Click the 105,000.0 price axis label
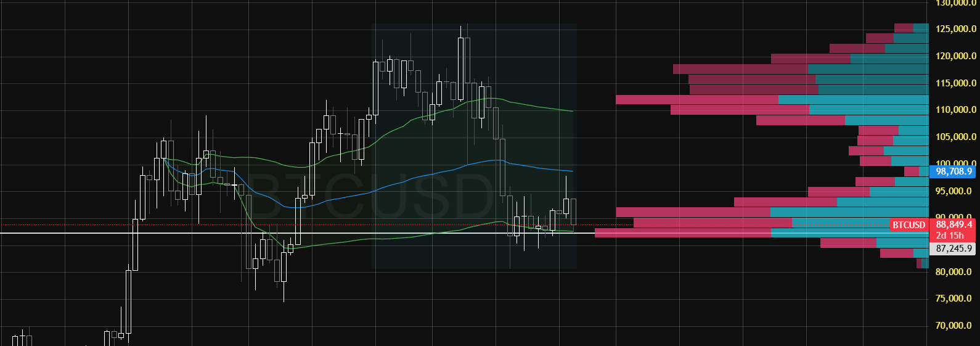 [955, 137]
